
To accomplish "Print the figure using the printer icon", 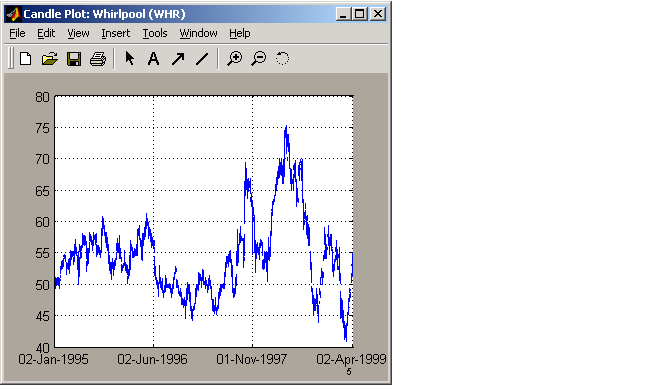I will pos(98,59).
